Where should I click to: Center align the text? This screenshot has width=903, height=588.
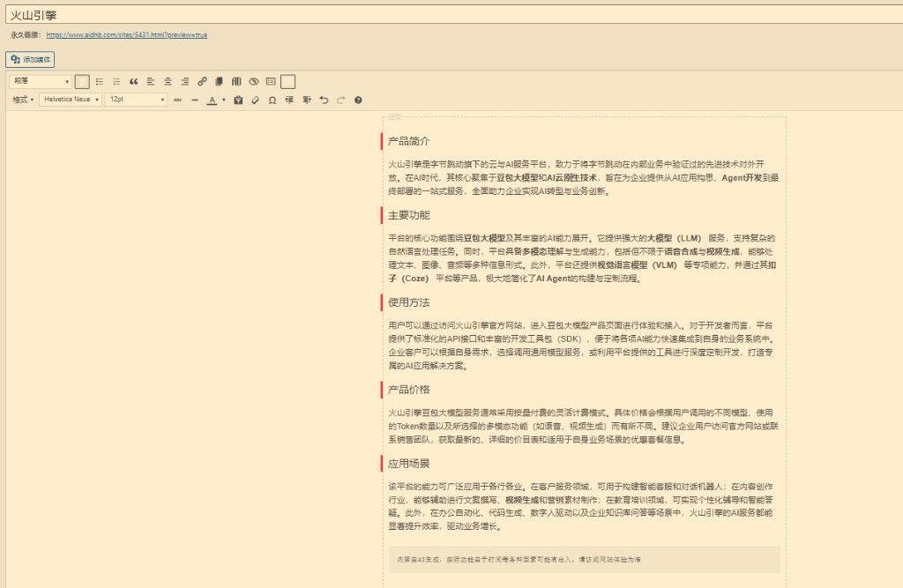[x=168, y=81]
